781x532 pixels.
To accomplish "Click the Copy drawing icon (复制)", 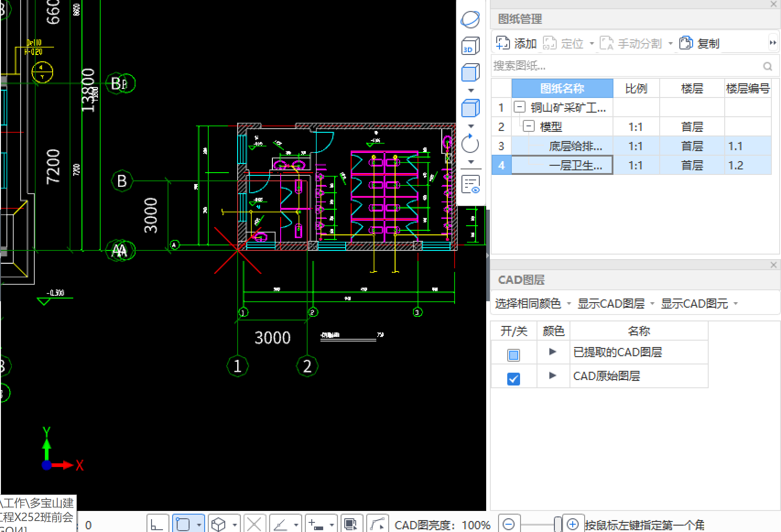I will [x=686, y=43].
